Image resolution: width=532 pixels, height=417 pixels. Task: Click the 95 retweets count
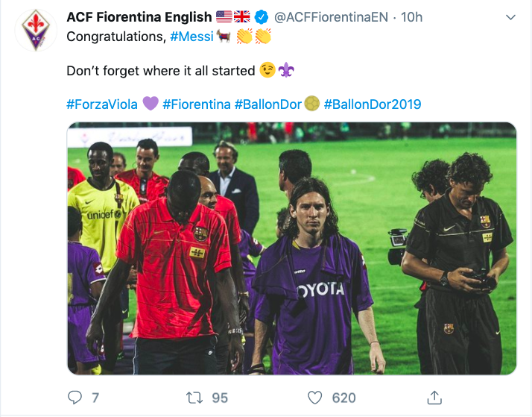[x=220, y=398]
